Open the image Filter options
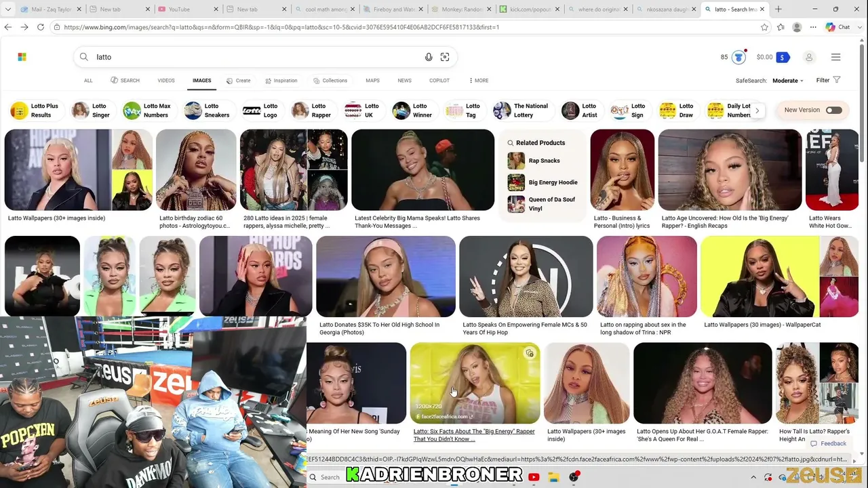 pyautogui.click(x=828, y=80)
